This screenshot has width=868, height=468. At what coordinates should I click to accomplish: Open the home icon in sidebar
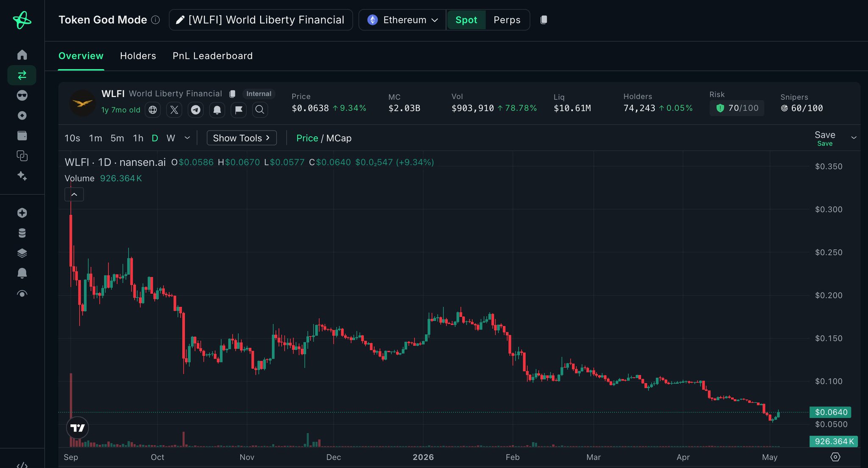(22, 55)
